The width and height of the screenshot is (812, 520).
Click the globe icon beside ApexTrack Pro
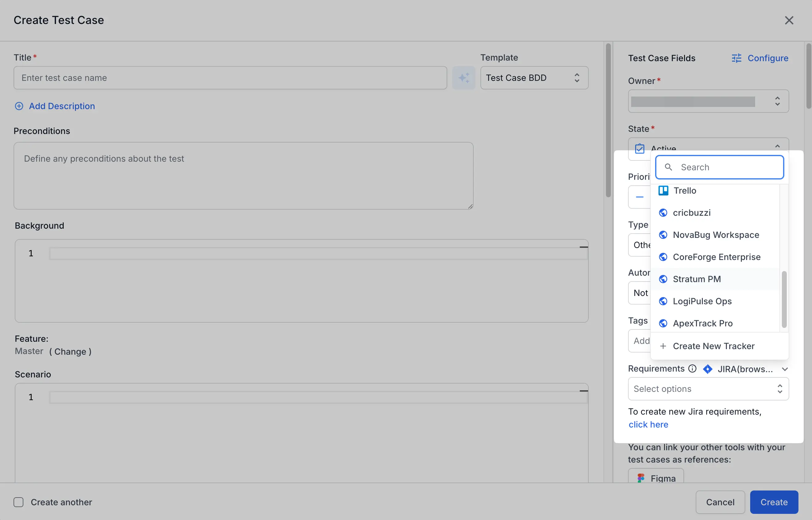(663, 323)
